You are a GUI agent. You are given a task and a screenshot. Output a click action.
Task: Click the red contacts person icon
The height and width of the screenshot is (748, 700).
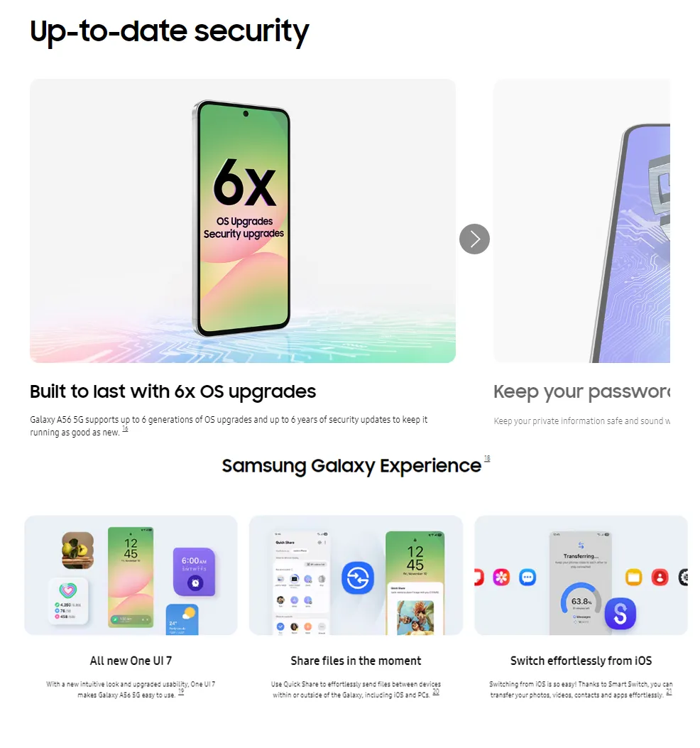click(x=660, y=578)
